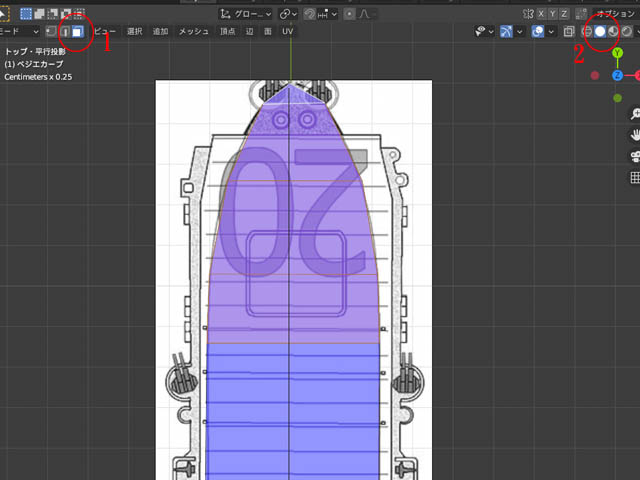This screenshot has height=480, width=640.
Task: Click the pan view hand button
Action: [634, 135]
